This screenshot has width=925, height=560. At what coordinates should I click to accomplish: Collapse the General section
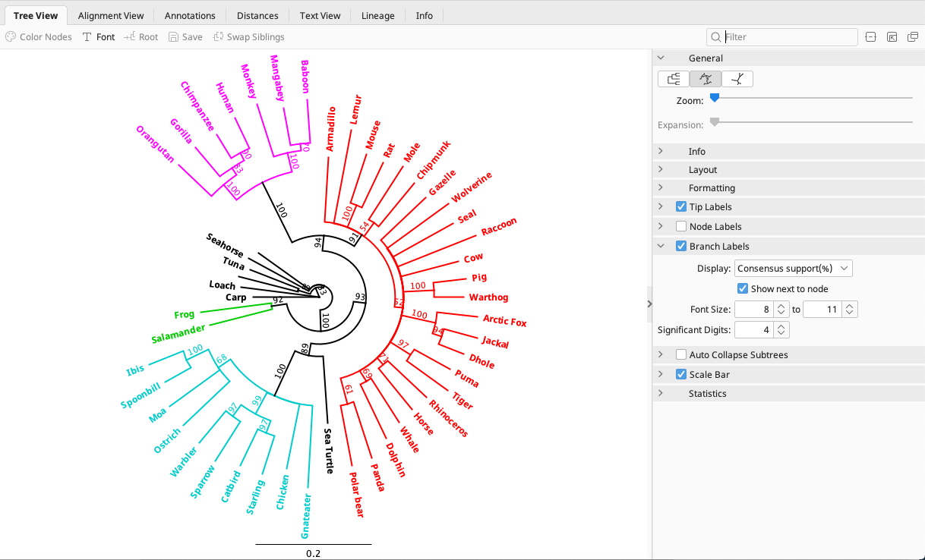coord(660,58)
